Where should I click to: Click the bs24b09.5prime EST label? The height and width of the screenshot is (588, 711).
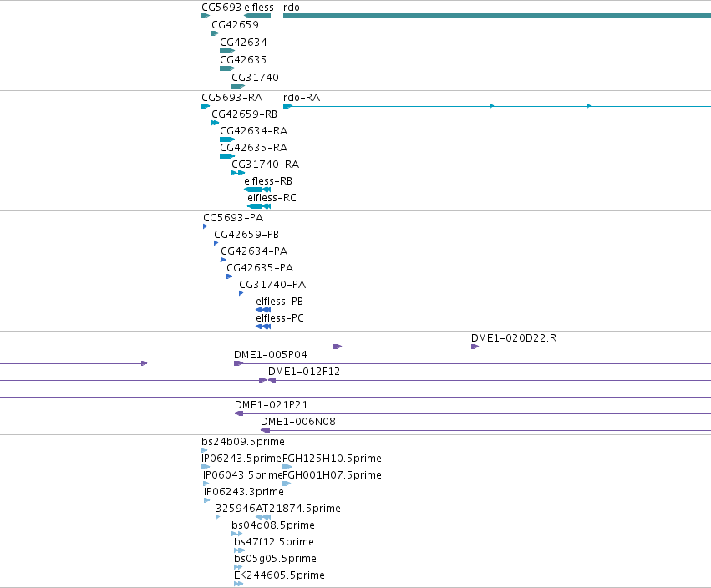[243, 442]
